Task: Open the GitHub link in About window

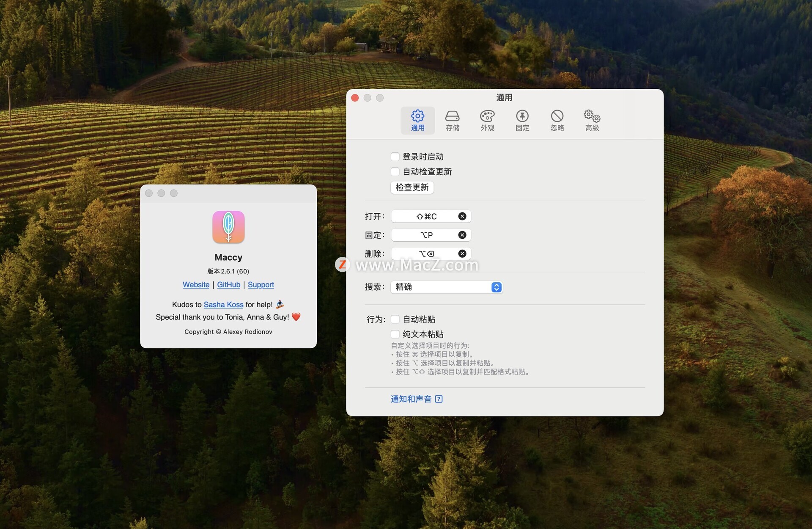Action: pyautogui.click(x=228, y=285)
